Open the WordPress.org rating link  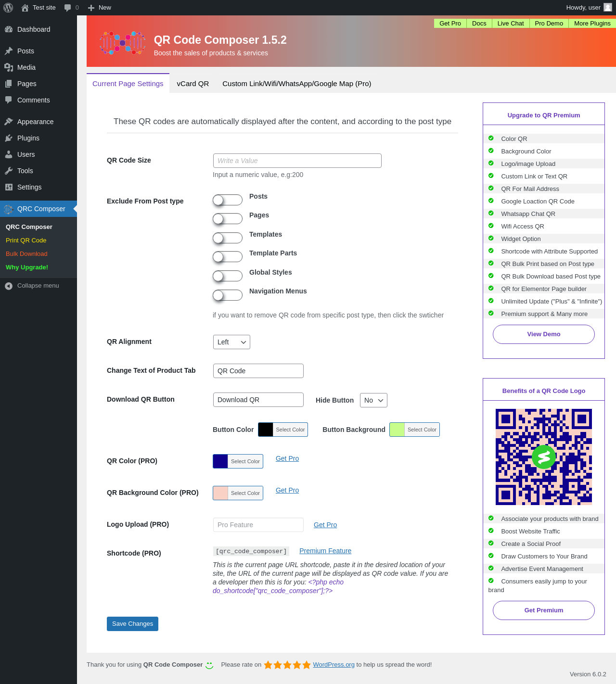(x=334, y=665)
